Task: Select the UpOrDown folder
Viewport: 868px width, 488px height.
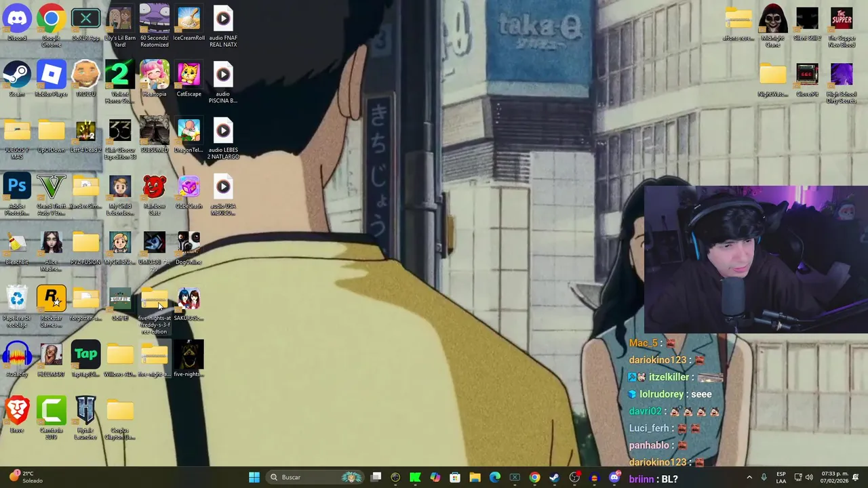Action: (52, 136)
